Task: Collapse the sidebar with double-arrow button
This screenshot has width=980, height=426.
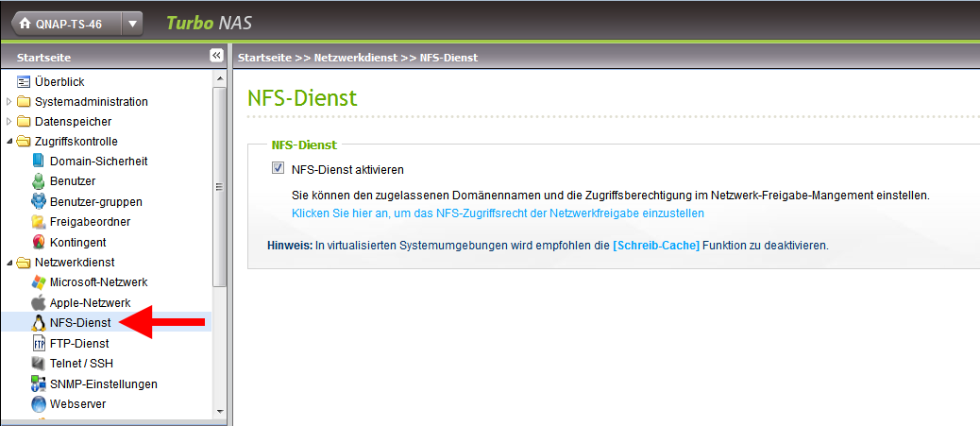Action: pos(216,56)
